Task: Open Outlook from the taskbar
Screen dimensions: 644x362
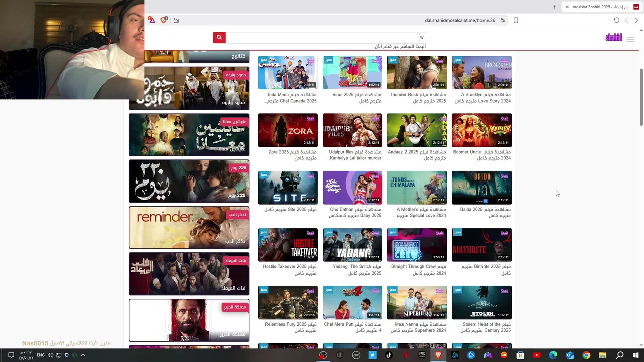Action: [x=570, y=355]
